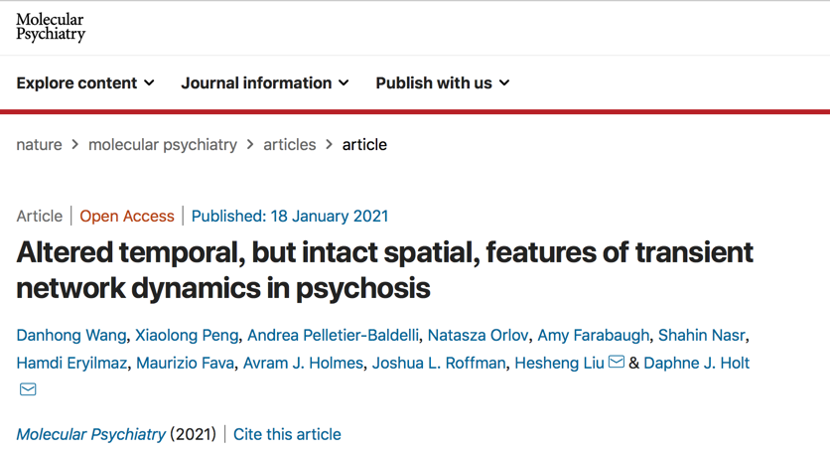Click the Published 18 January 2021 date

[290, 216]
